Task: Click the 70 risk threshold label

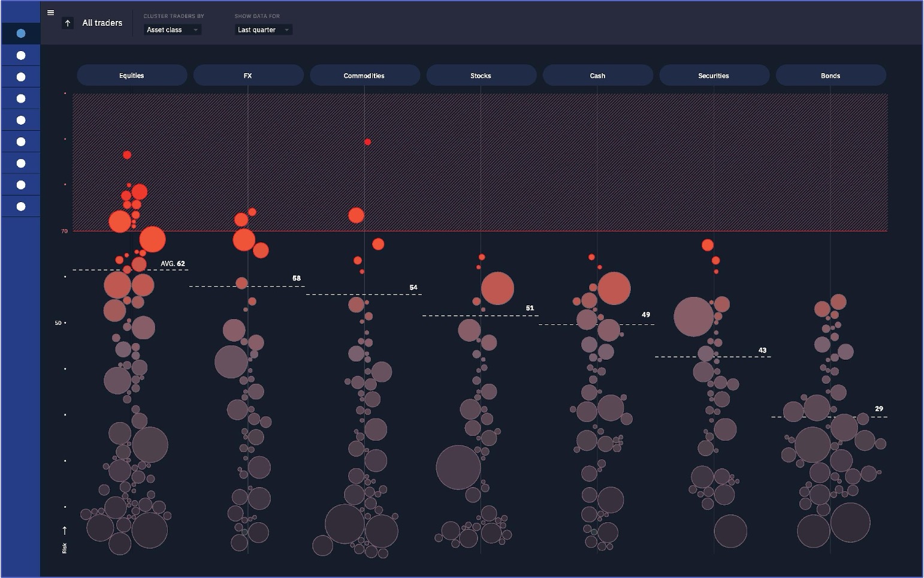Action: 65,231
